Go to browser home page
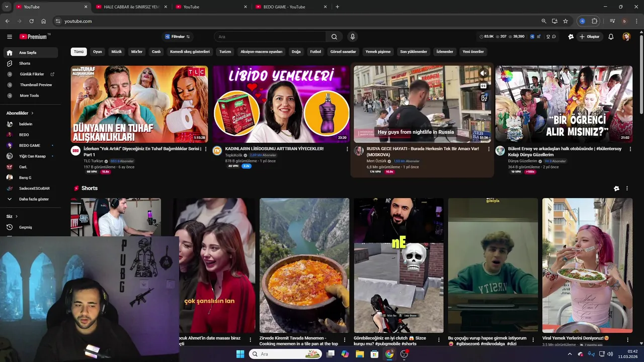This screenshot has width=644, height=362. tap(43, 21)
